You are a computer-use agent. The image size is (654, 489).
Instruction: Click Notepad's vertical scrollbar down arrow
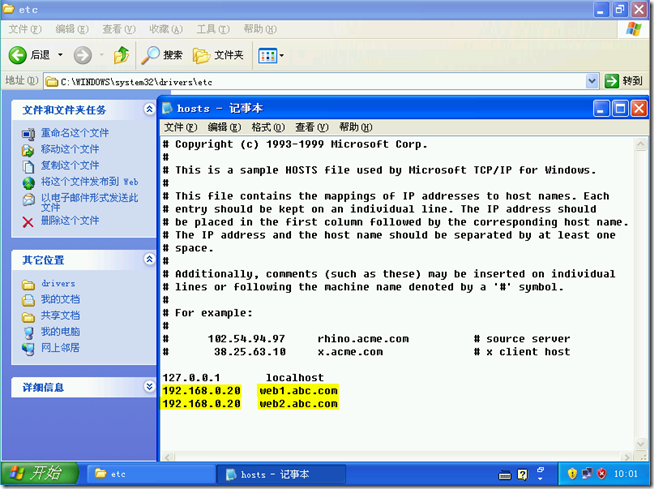click(x=641, y=444)
